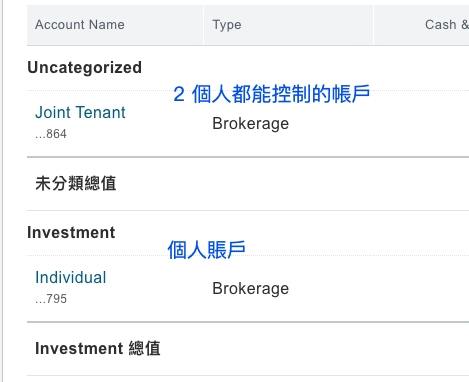Sort by Type column header
The height and width of the screenshot is (382, 469).
227,25
